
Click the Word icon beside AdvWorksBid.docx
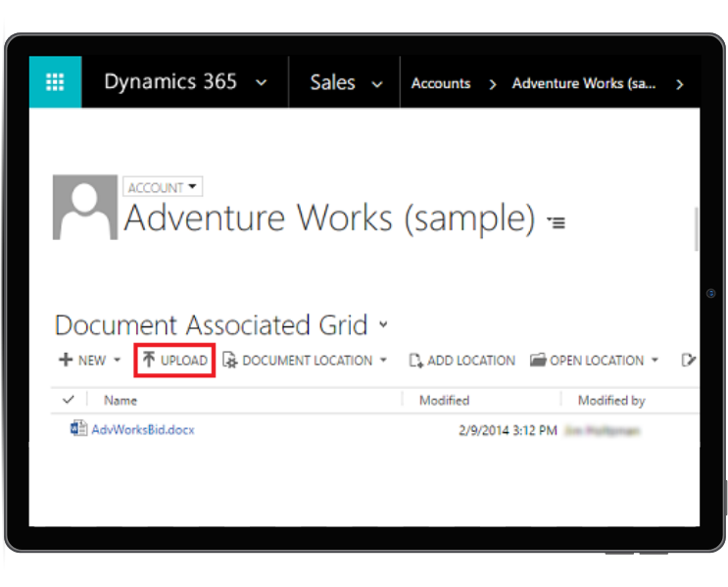point(78,428)
